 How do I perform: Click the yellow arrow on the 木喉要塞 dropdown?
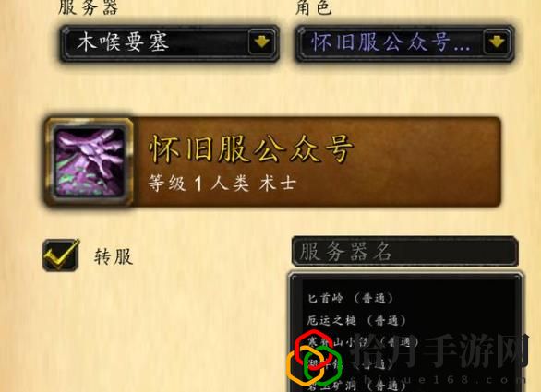pyautogui.click(x=261, y=42)
